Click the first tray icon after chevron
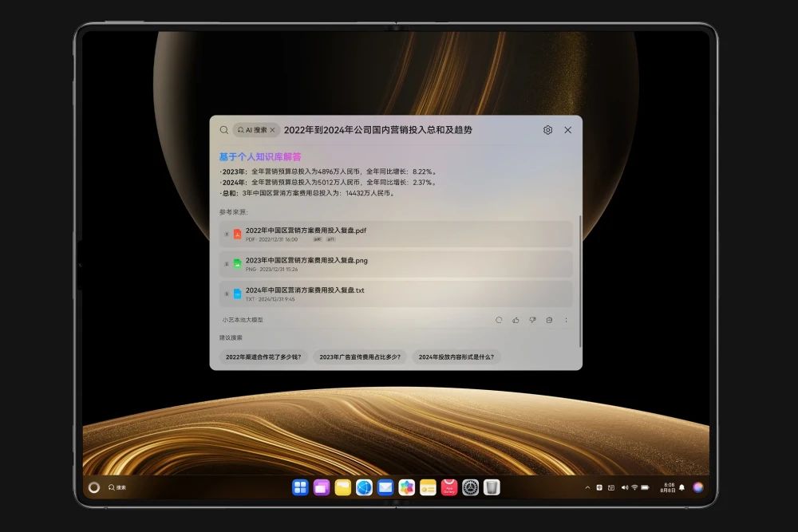This screenshot has height=532, width=798. [x=599, y=487]
